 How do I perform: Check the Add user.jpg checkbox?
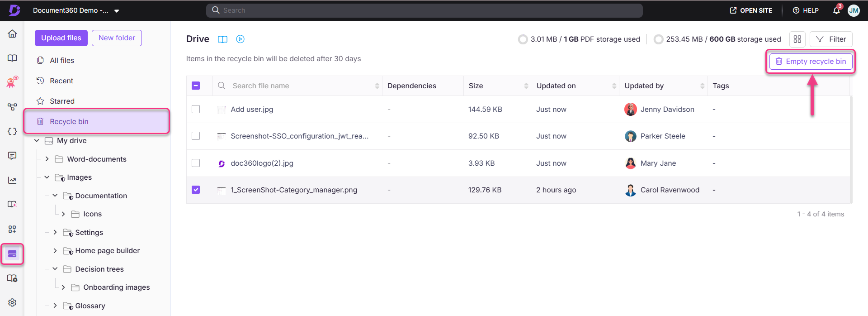click(196, 109)
